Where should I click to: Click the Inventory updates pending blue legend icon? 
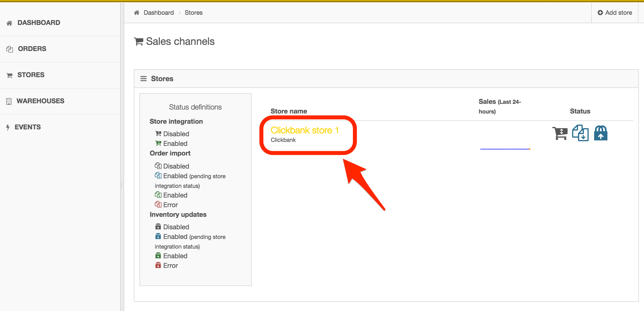pyautogui.click(x=158, y=236)
